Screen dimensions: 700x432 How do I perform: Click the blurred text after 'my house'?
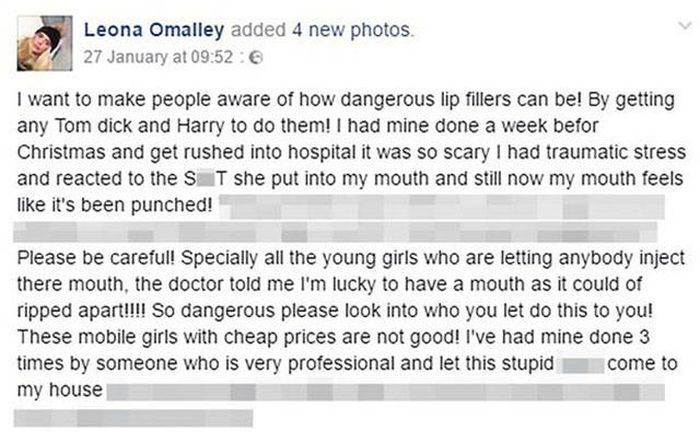(386, 391)
